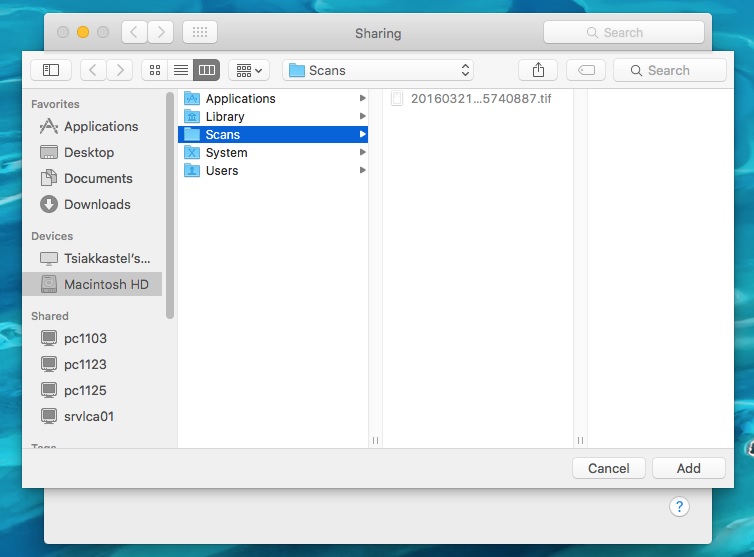754x557 pixels.
Task: Click the first column resize handle
Action: [375, 440]
